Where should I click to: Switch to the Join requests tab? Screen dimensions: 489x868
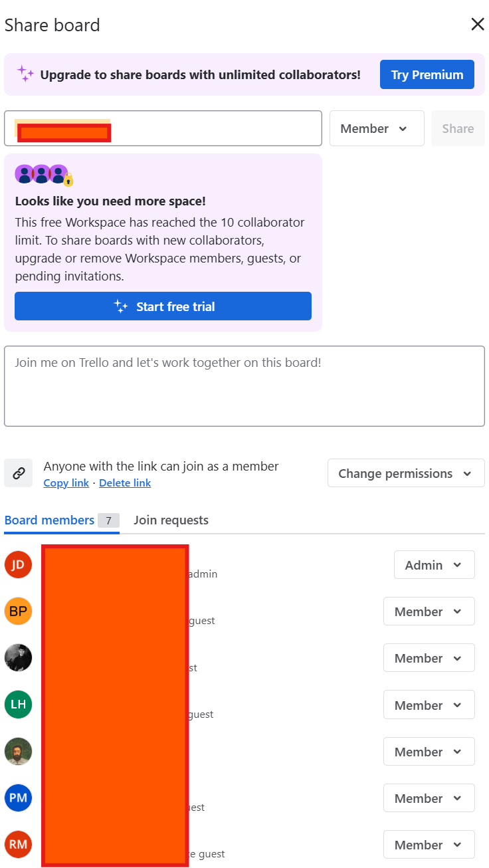[x=171, y=520]
